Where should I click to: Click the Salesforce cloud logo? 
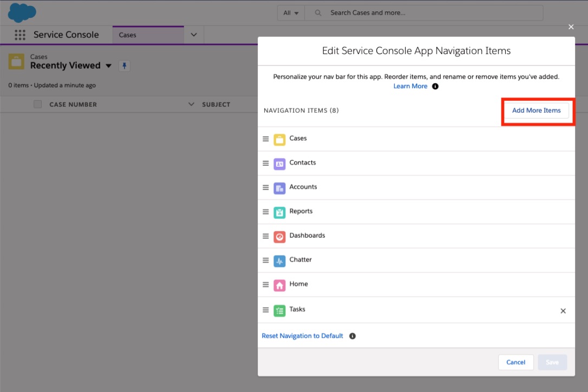pyautogui.click(x=22, y=12)
